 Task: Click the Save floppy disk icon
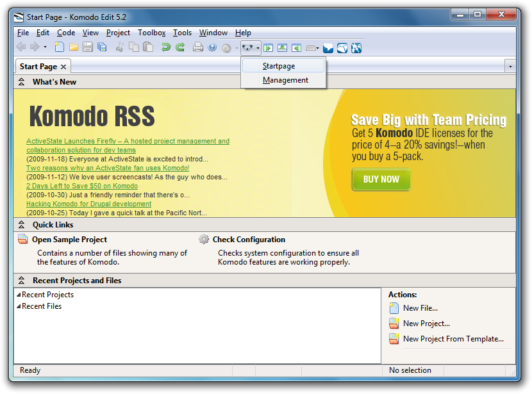[x=88, y=47]
